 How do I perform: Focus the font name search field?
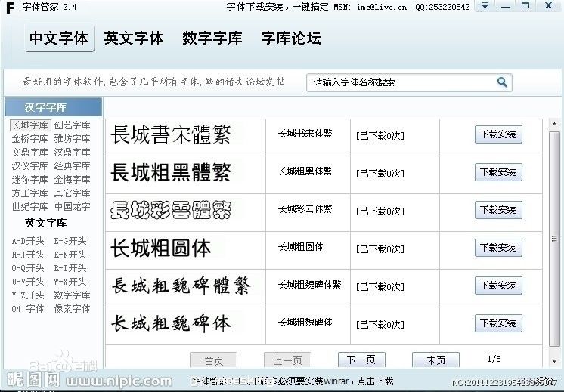pos(401,82)
